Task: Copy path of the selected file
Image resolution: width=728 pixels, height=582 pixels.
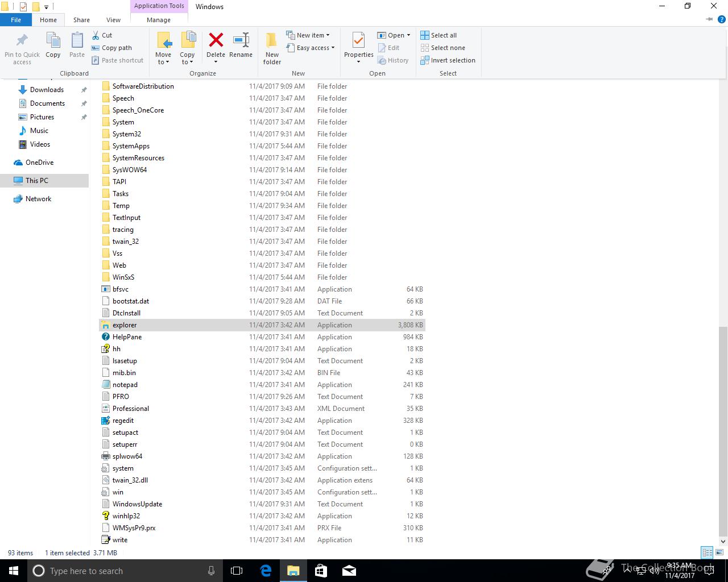Action: 111,48
